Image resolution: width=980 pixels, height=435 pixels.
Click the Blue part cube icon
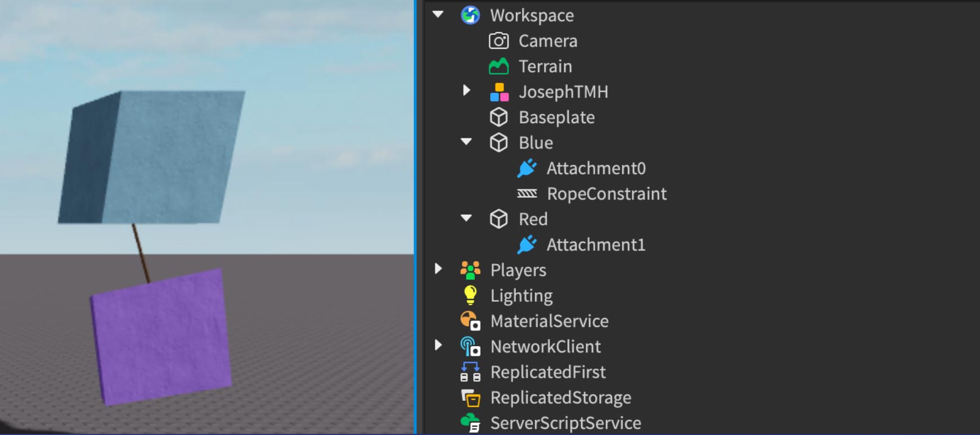[x=498, y=143]
